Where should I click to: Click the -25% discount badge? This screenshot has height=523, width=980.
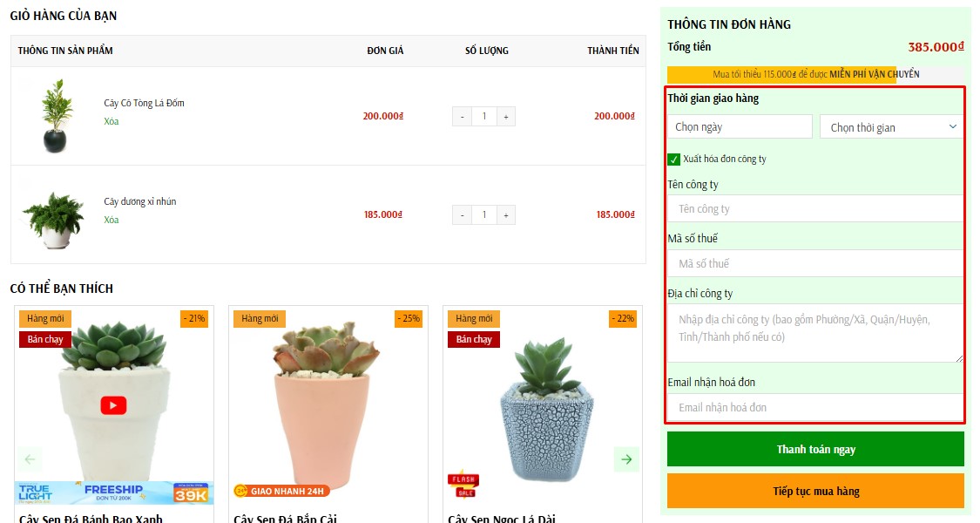pos(409,318)
